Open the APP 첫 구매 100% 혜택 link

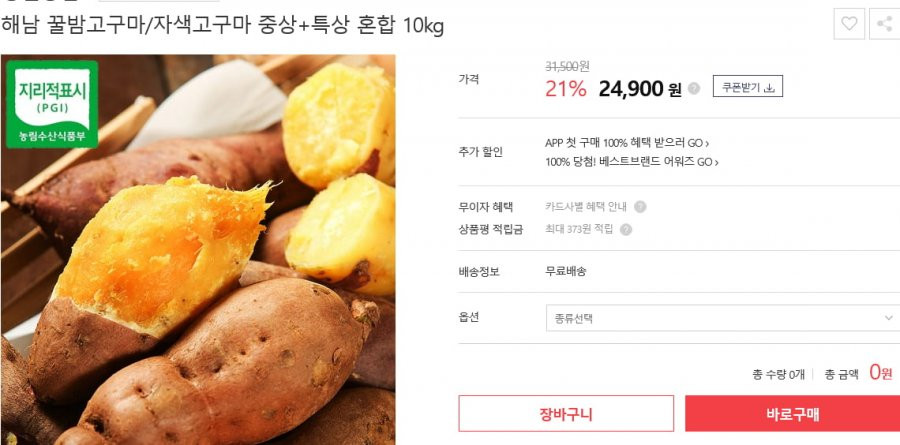627,143
